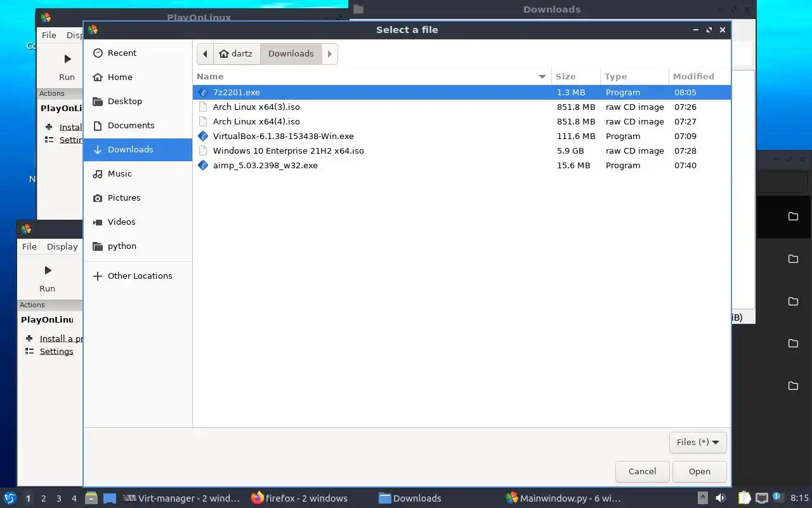This screenshot has width=812, height=508.
Task: Click VirtualBox-6.1.38-153438-Win.exe program icon
Action: click(x=203, y=137)
